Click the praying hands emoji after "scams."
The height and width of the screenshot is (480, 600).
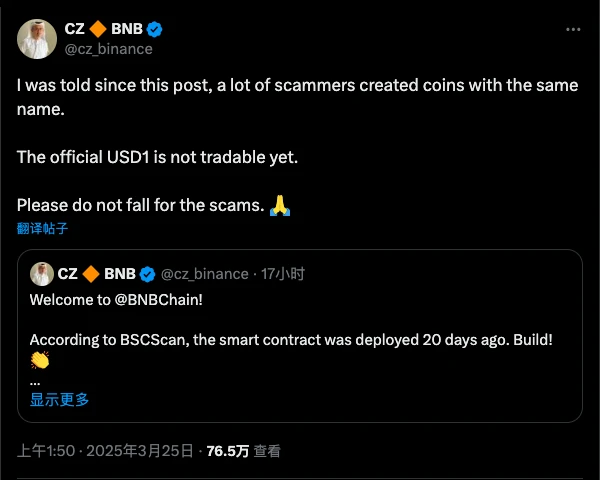(280, 206)
